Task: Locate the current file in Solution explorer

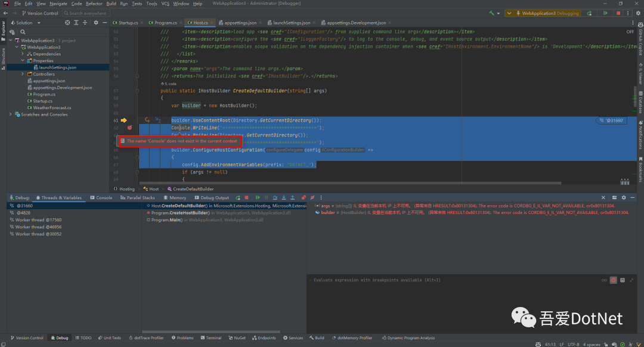Action: [67, 23]
